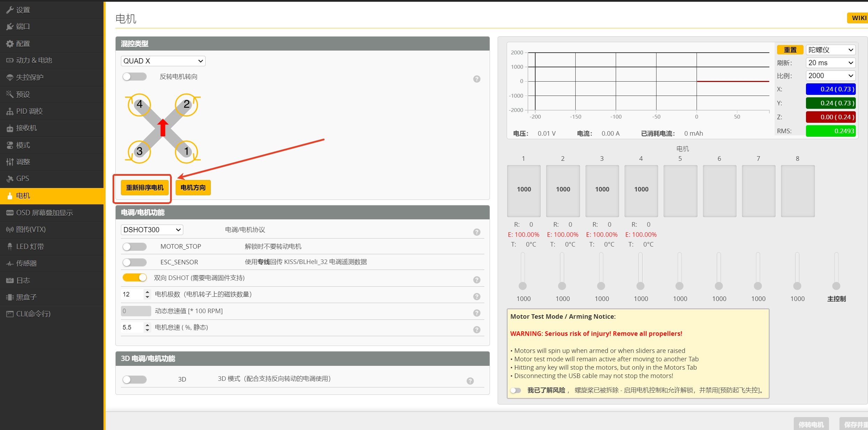The height and width of the screenshot is (430, 868).
Task: Click the wrench icon beside 设置
Action: pyautogui.click(x=10, y=10)
